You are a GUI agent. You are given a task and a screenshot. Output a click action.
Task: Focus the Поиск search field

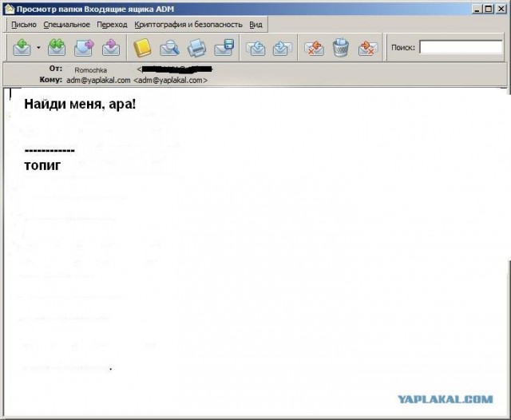[461, 47]
